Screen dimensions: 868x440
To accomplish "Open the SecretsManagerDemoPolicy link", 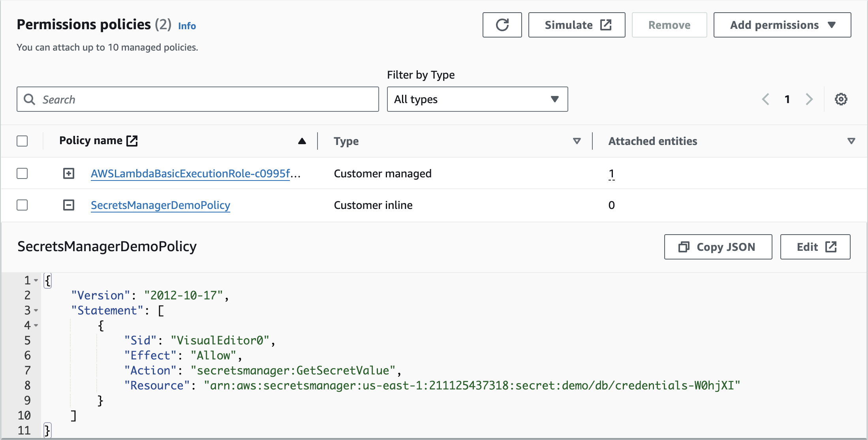I will tap(160, 205).
